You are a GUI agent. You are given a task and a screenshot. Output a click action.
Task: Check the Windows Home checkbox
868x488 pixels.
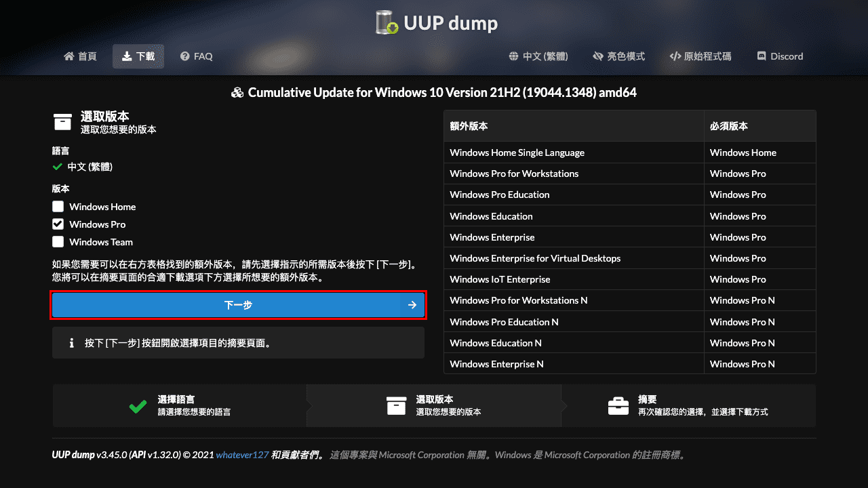point(58,207)
